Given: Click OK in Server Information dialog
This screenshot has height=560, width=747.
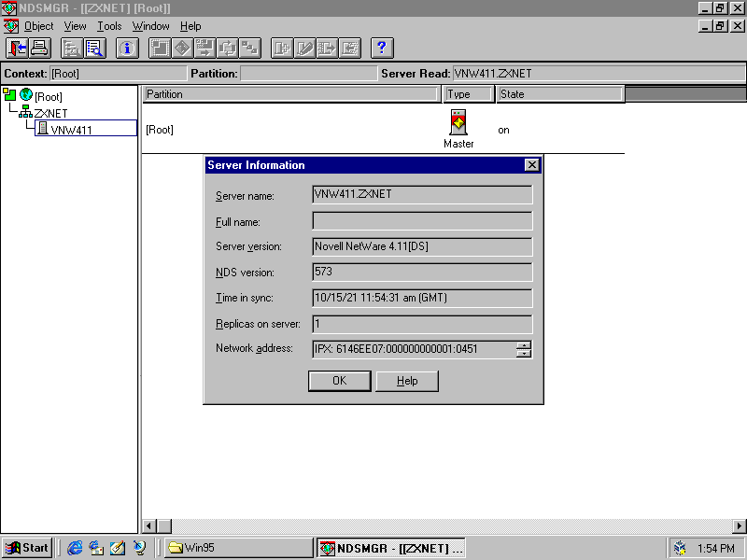Looking at the screenshot, I should [340, 381].
